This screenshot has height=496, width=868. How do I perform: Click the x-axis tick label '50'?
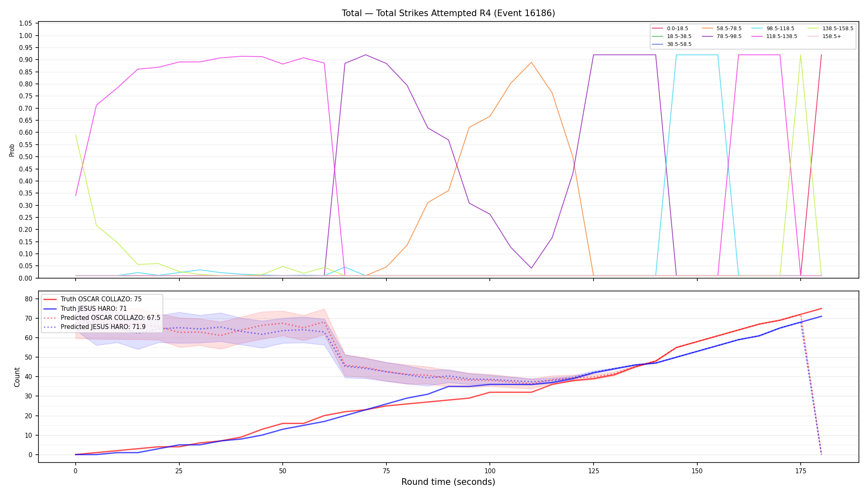282,471
